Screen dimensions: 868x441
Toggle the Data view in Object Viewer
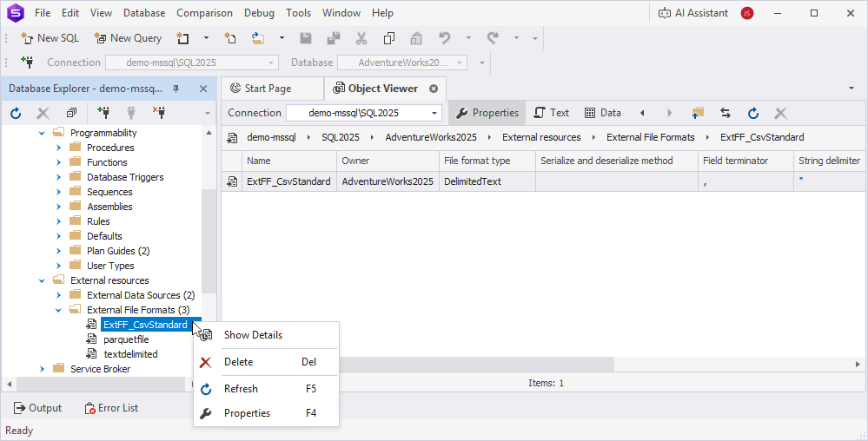click(x=603, y=113)
